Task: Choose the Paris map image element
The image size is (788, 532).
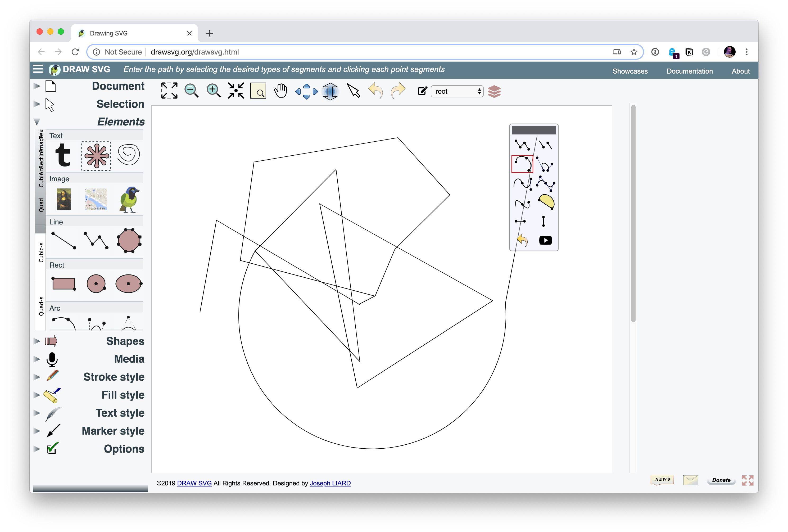Action: (96, 199)
